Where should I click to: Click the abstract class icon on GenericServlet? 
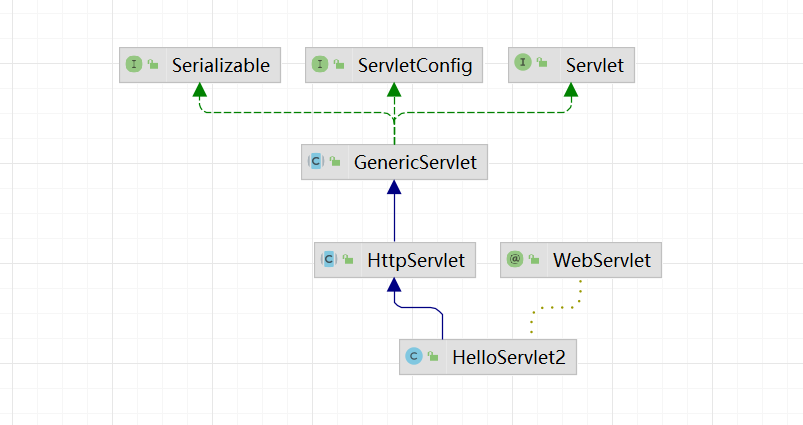315,161
